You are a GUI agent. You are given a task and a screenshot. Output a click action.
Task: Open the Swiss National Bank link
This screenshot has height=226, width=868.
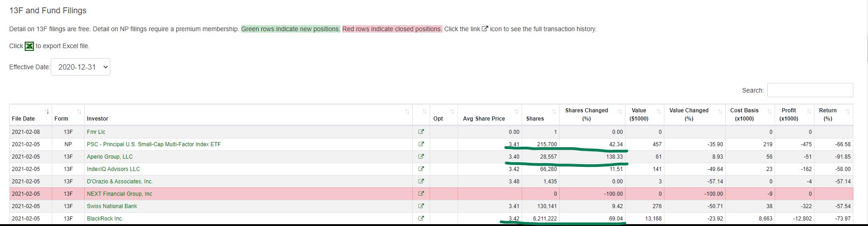(112, 206)
